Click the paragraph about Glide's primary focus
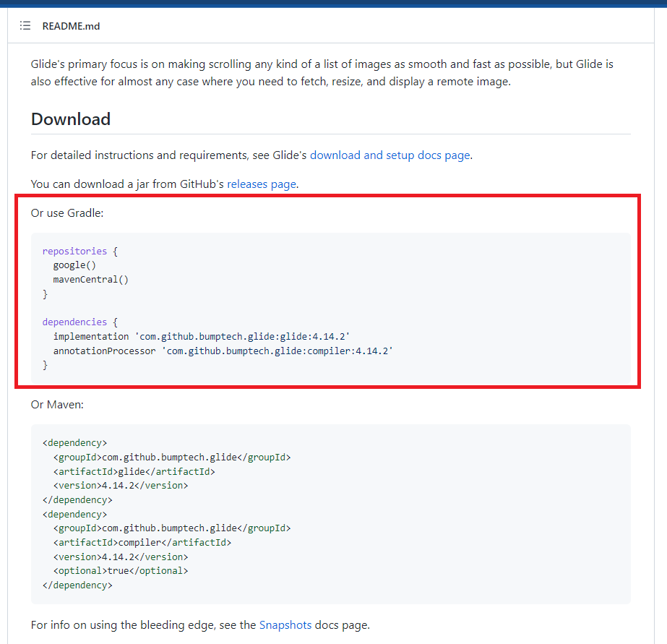The height and width of the screenshot is (644, 667). (x=322, y=73)
